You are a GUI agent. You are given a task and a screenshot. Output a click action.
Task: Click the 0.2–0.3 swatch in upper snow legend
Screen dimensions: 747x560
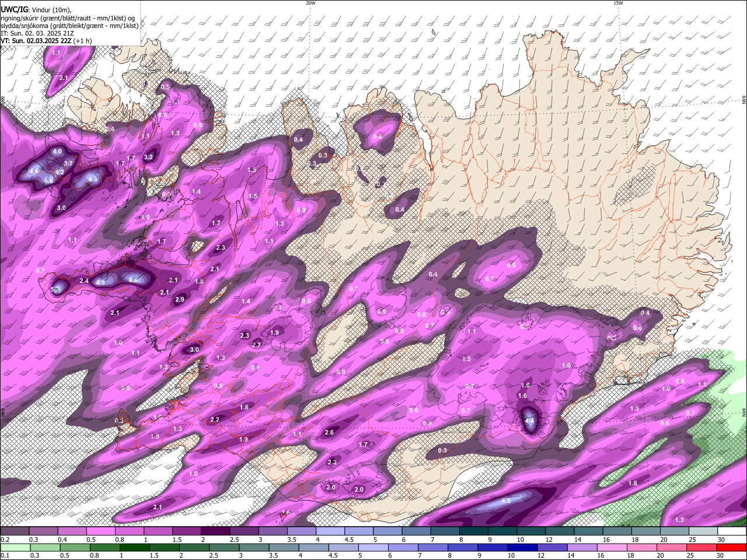click(15, 531)
